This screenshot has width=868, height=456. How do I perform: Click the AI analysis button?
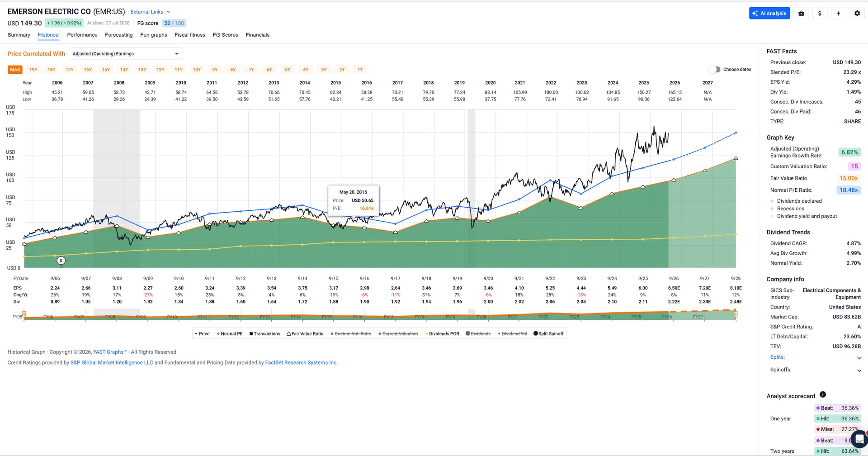click(769, 13)
